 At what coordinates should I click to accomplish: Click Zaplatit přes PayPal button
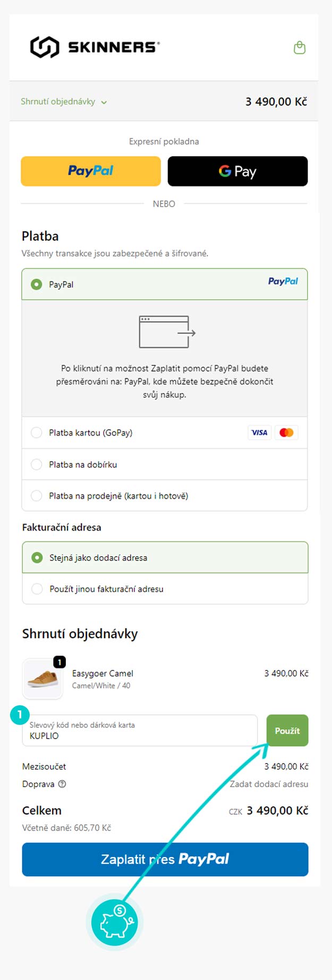coord(165,859)
